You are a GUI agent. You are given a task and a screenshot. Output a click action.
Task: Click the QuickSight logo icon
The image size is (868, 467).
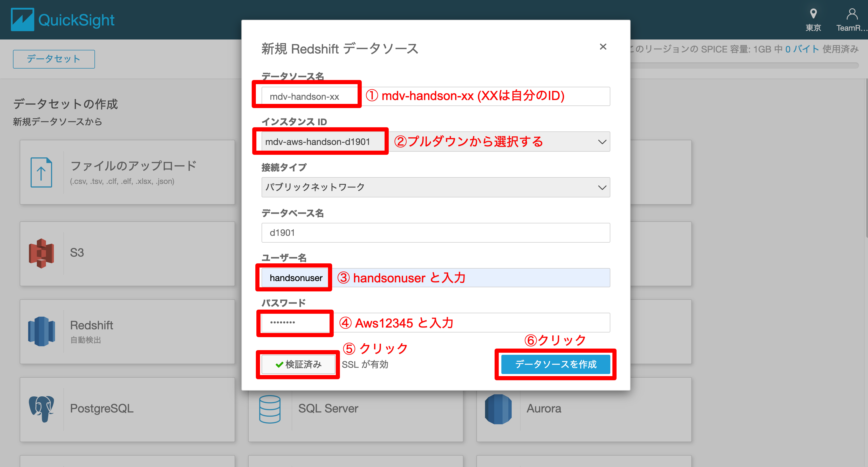pos(22,19)
